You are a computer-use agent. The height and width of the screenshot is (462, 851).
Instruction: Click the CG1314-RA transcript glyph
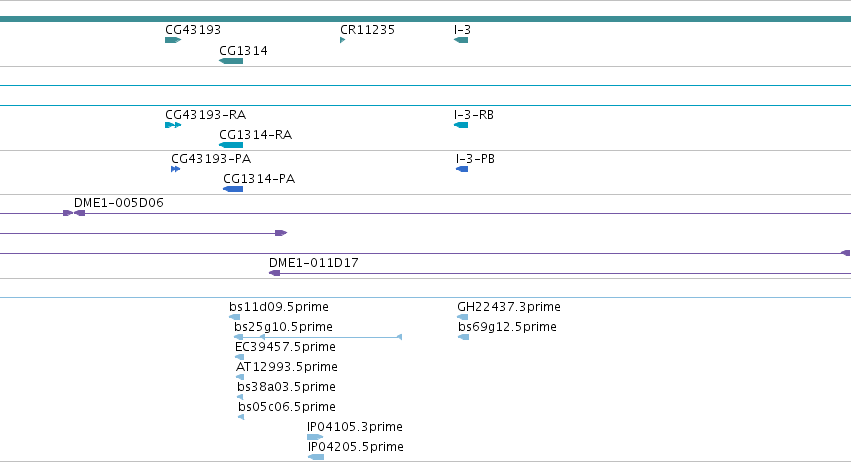pos(231,145)
